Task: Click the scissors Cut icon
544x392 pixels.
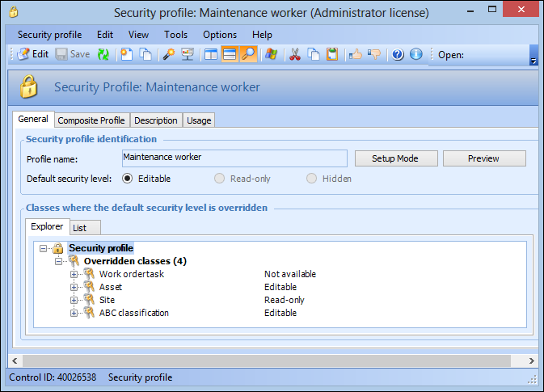Action: 294,54
